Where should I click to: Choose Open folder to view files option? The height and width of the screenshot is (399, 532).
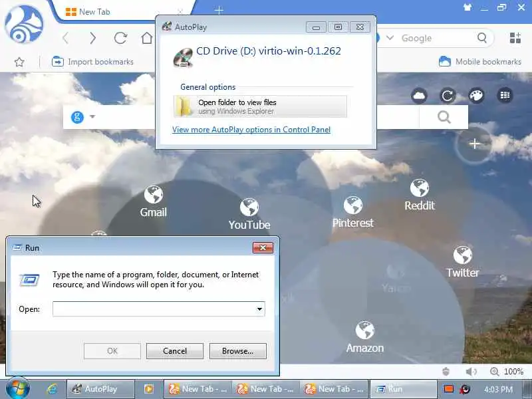point(260,106)
